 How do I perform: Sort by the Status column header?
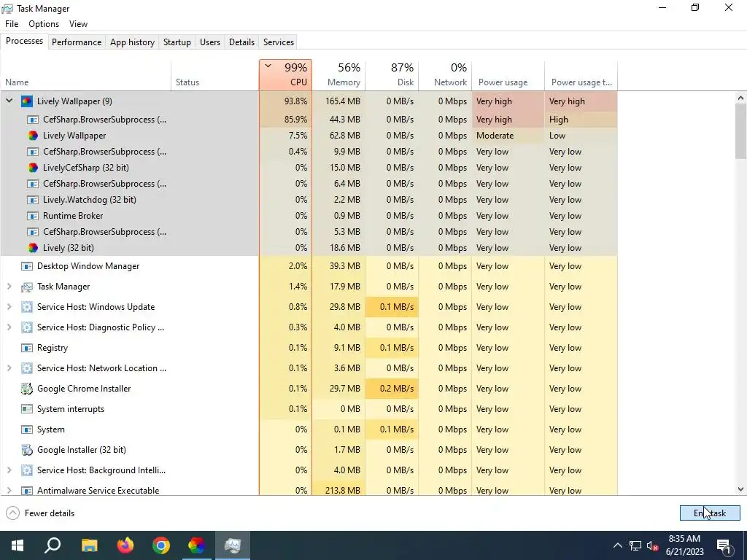click(x=215, y=75)
